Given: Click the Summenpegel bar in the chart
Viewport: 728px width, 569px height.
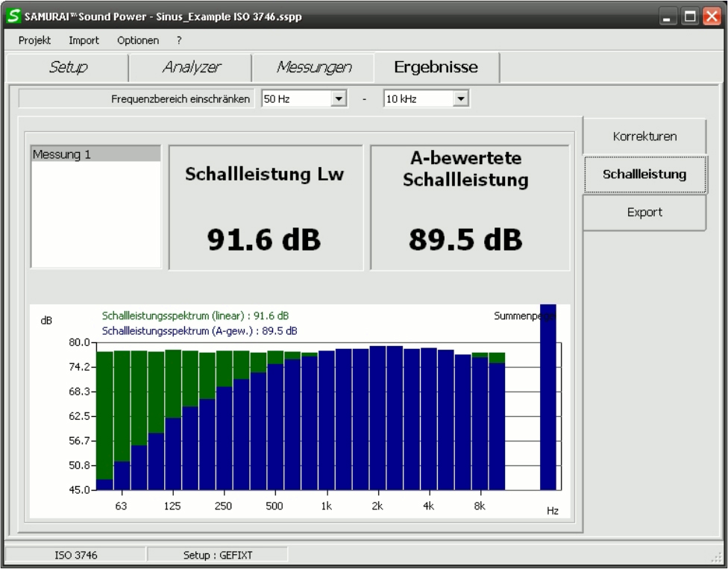Looking at the screenshot, I should click(548, 403).
